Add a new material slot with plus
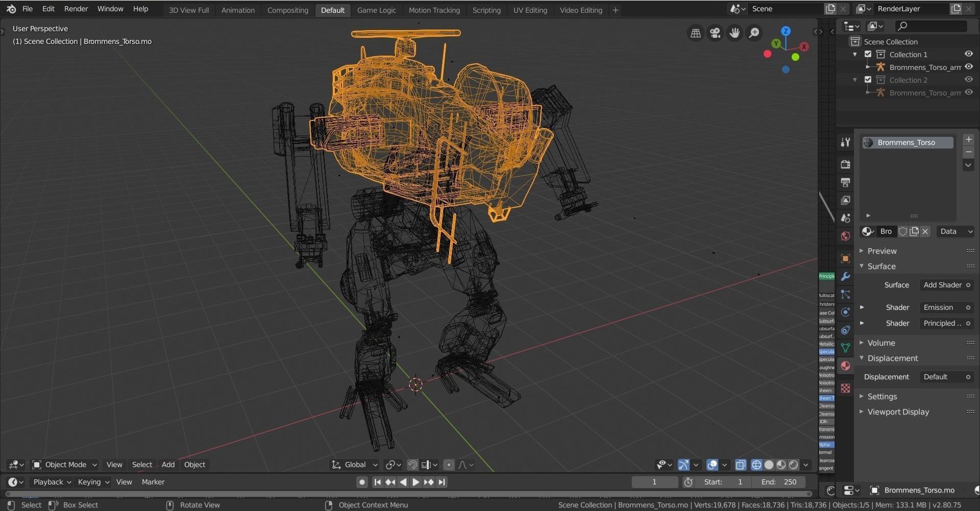This screenshot has height=511, width=980. 968,139
